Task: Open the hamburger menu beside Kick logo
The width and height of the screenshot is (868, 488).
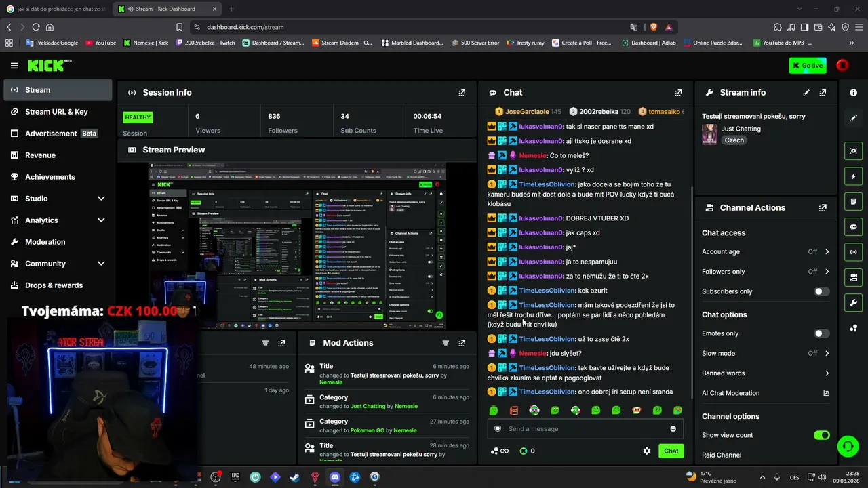Action: coord(14,66)
